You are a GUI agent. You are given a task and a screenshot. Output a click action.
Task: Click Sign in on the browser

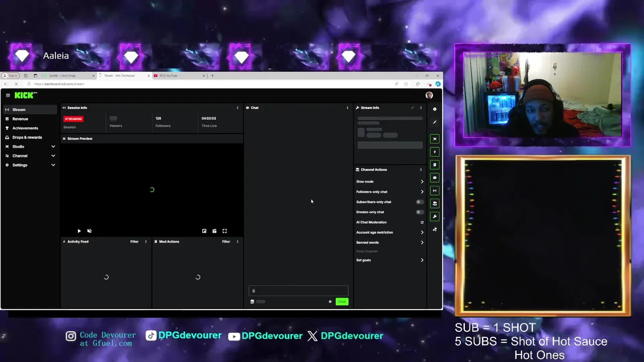[11, 75]
